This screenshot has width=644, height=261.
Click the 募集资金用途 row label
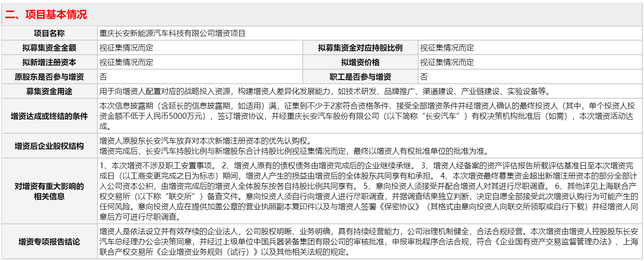click(48, 91)
